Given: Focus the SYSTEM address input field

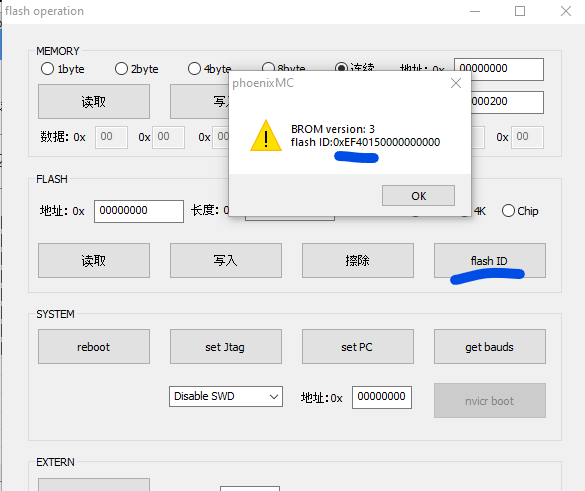Looking at the screenshot, I should [x=382, y=397].
